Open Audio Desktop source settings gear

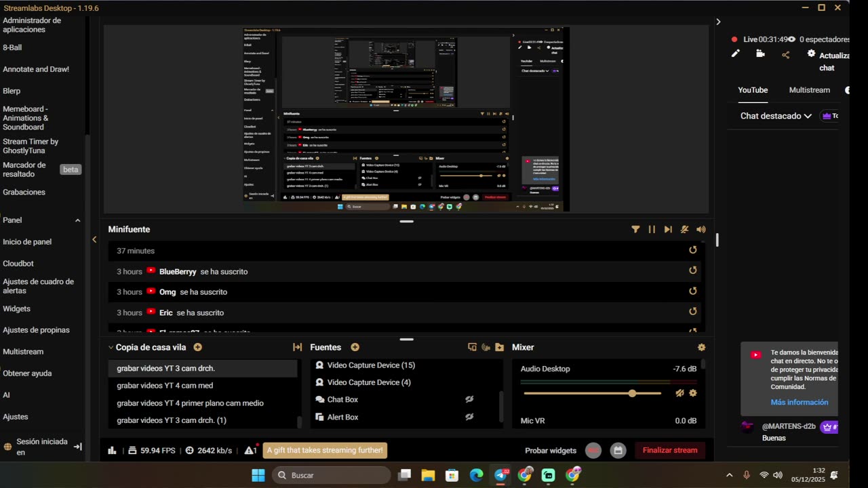693,393
